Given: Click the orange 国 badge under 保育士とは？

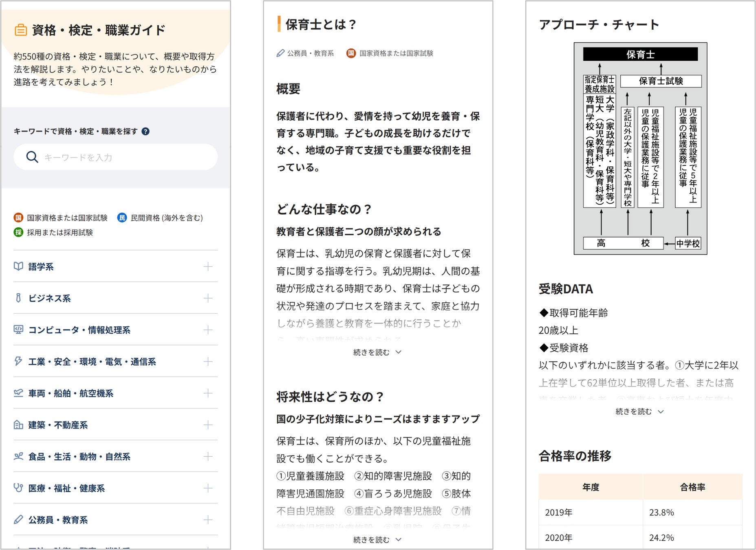Looking at the screenshot, I should [351, 53].
